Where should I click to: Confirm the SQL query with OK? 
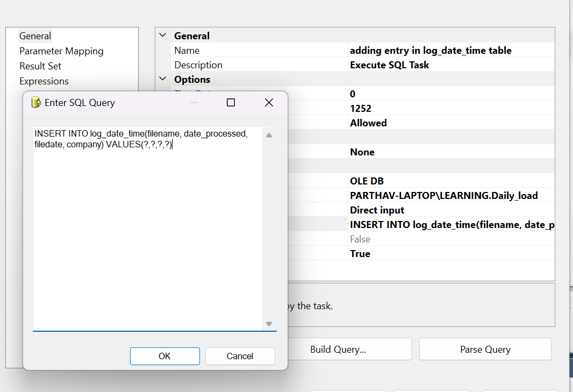pos(164,356)
